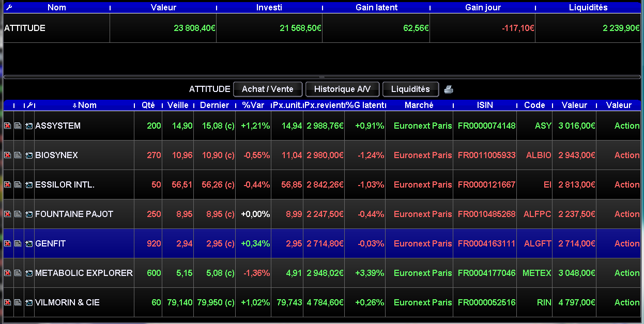Click the Px.revient column header
This screenshot has height=324, width=644.
325,105
